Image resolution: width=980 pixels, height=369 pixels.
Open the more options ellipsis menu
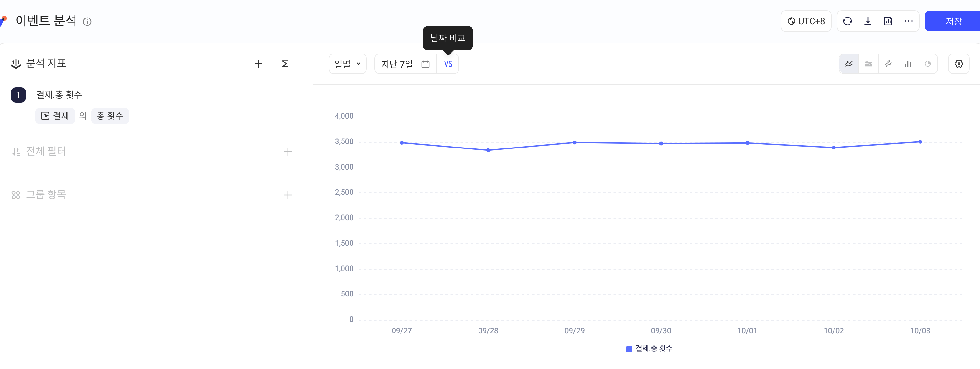(908, 21)
